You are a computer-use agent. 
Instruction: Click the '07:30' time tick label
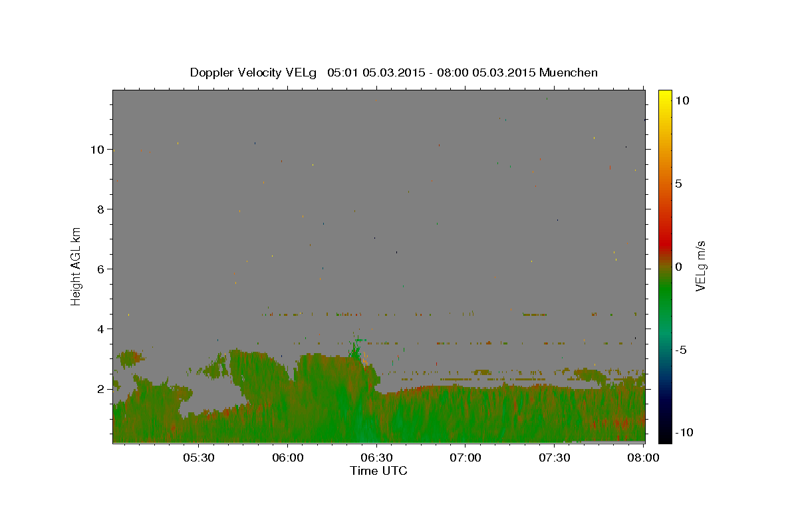[x=555, y=458]
